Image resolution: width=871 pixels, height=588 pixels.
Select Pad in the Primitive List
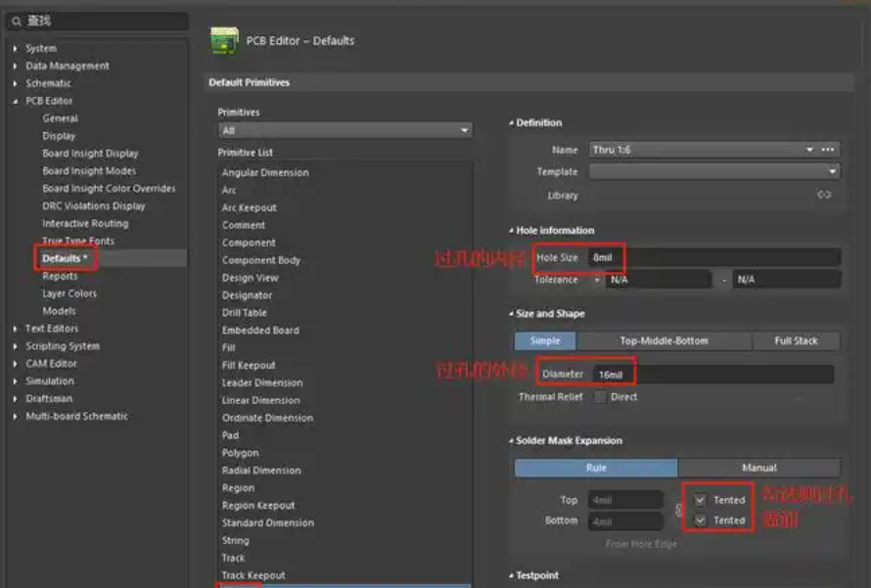(x=230, y=435)
